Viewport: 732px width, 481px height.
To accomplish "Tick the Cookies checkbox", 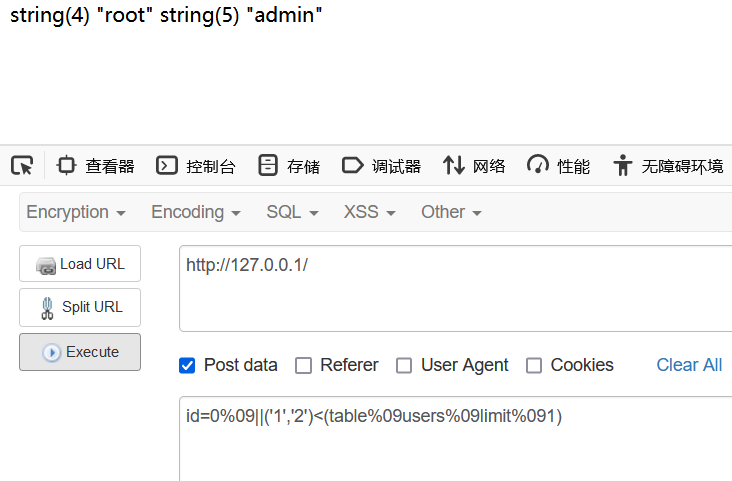I will pyautogui.click(x=534, y=365).
